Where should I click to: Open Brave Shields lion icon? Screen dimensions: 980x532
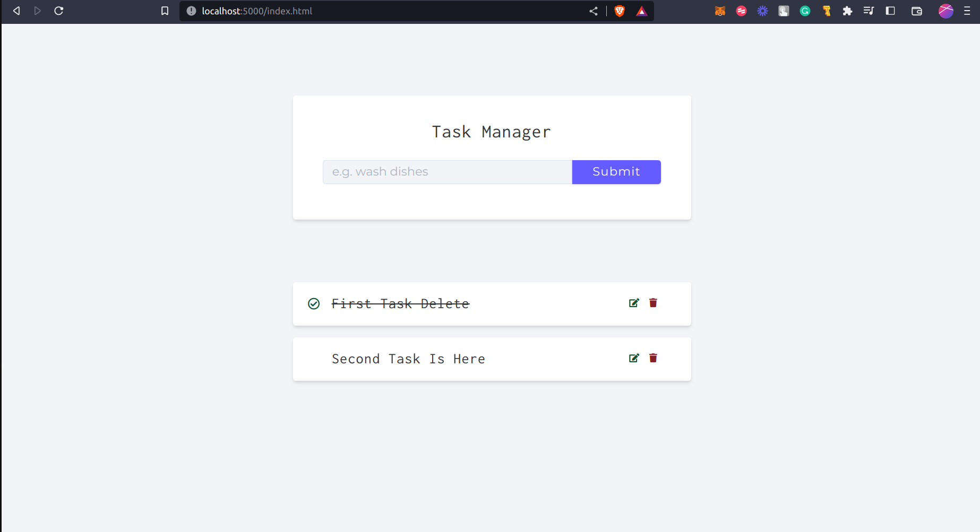[619, 11]
